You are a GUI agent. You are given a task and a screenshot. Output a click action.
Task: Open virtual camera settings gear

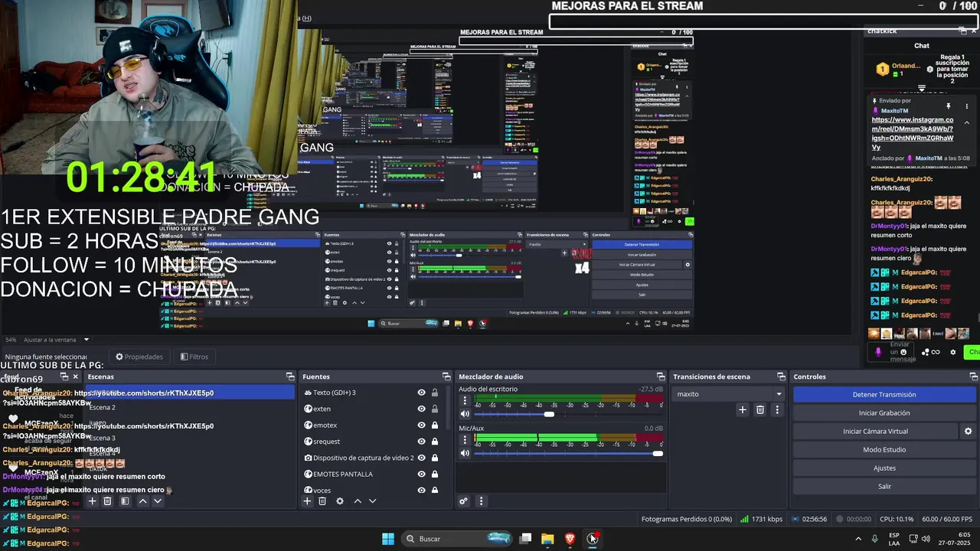(968, 432)
